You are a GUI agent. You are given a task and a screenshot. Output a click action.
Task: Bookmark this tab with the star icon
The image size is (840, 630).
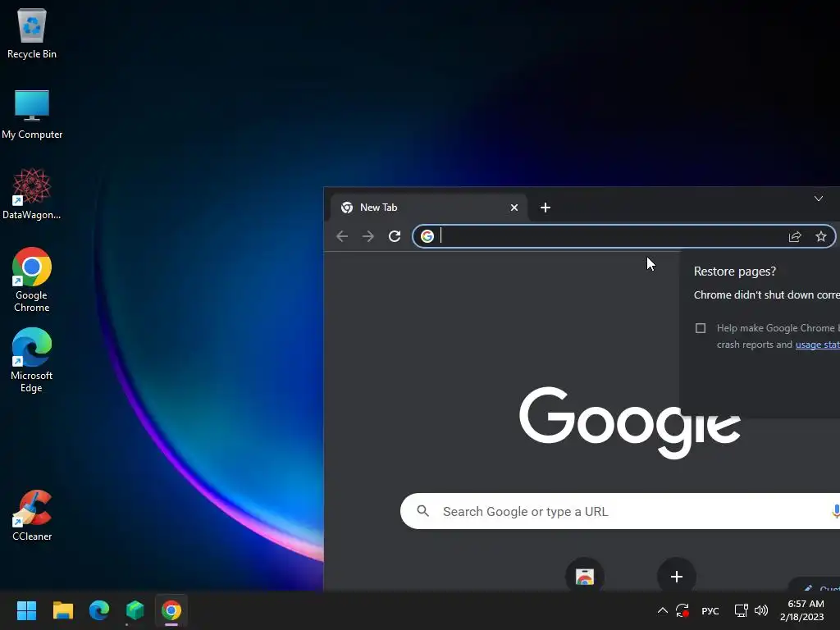(x=820, y=236)
